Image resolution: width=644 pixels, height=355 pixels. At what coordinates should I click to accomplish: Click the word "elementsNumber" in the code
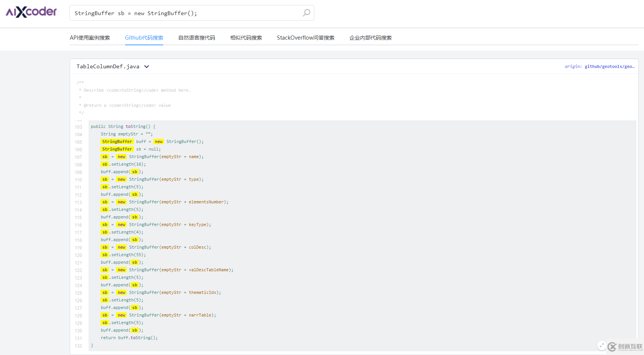point(206,202)
